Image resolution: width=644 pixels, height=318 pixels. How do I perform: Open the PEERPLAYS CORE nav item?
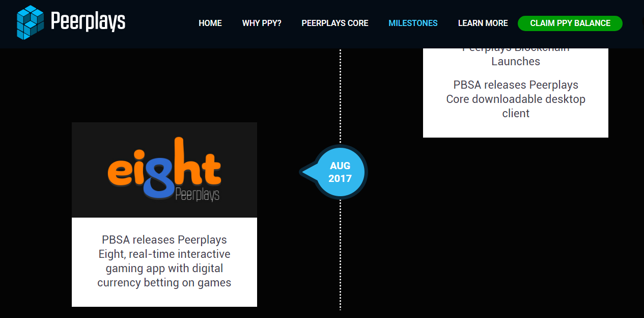point(335,23)
